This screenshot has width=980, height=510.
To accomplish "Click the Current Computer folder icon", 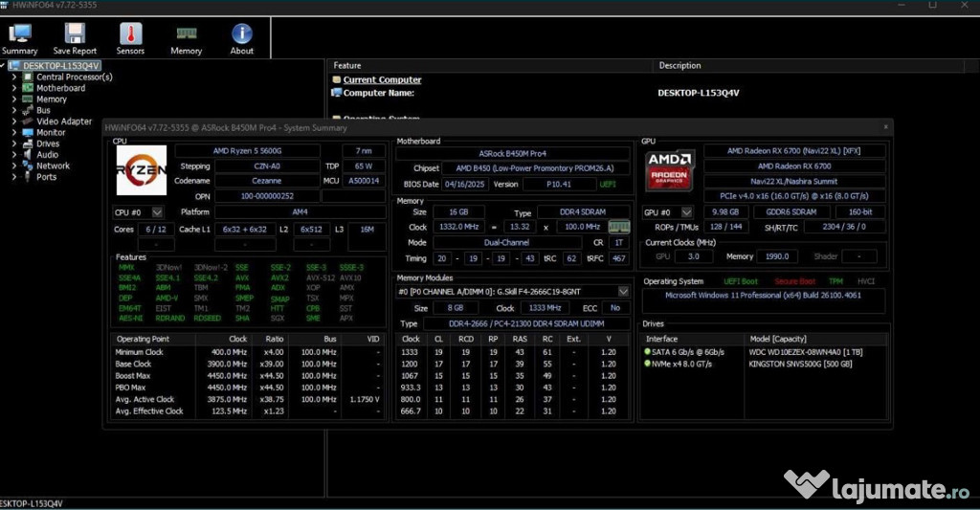I will pyautogui.click(x=336, y=80).
